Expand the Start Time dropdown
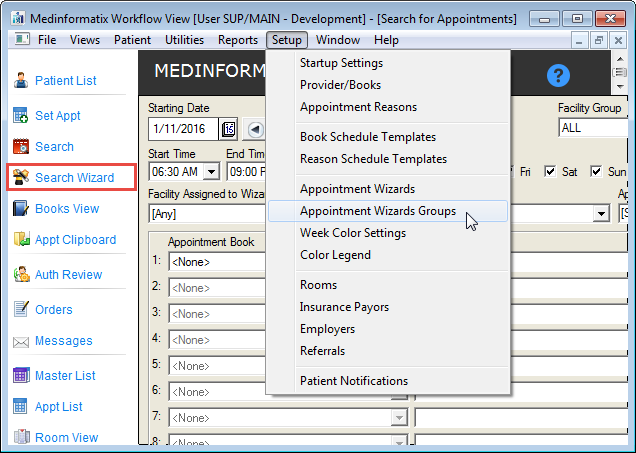The image size is (636, 453). 211,172
